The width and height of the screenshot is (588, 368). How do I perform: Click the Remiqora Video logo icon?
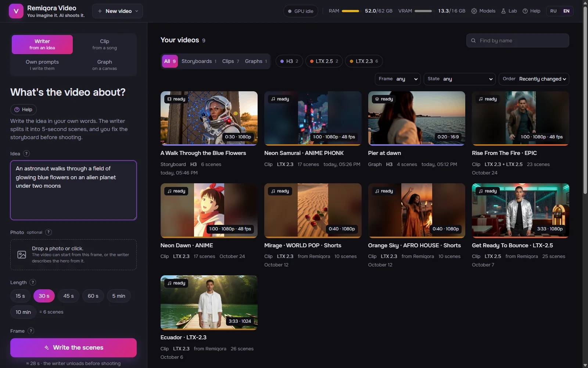click(16, 11)
